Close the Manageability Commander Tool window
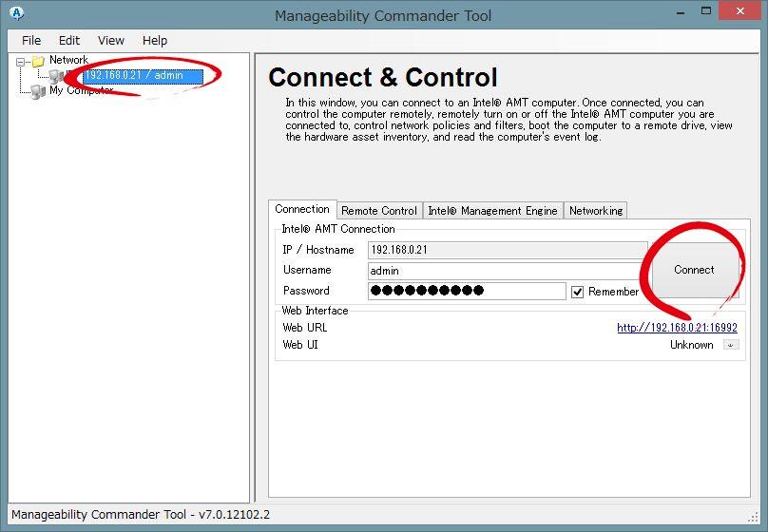This screenshot has width=768, height=532. (x=740, y=10)
